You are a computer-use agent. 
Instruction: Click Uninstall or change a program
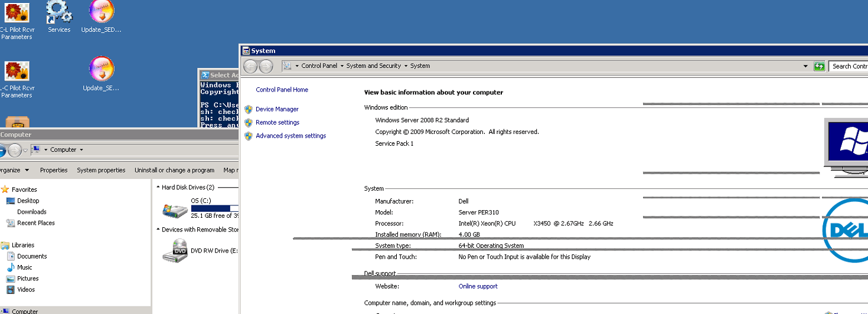coord(174,170)
